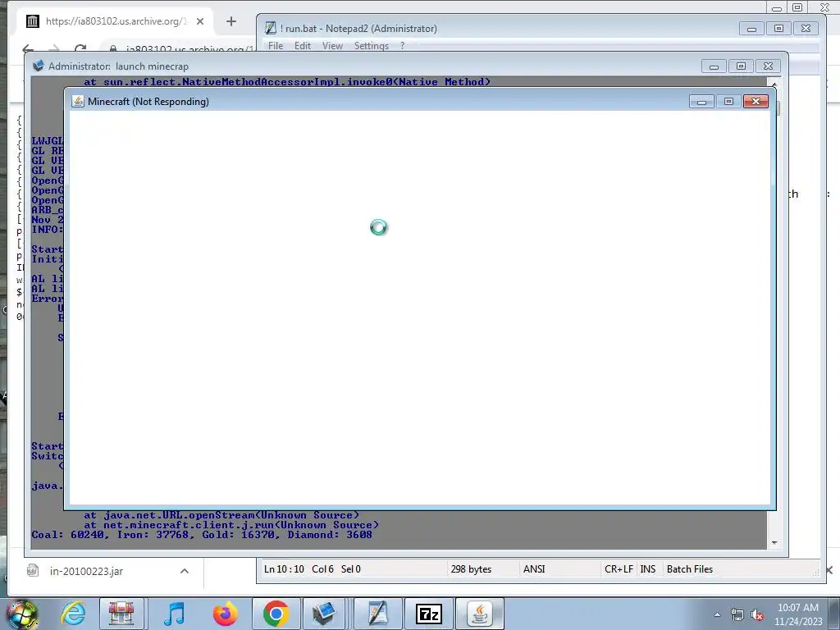Go back in Chrome
Image resolution: width=840 pixels, height=630 pixels.
tap(28, 49)
